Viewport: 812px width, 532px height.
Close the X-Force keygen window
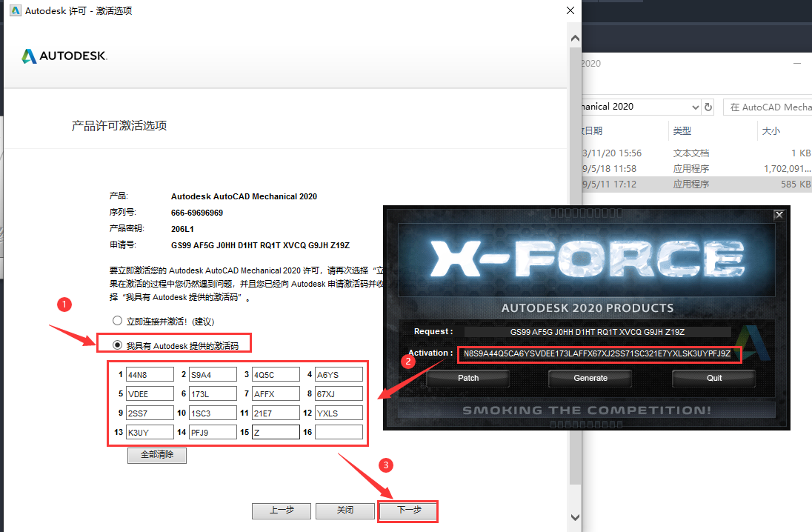779,214
